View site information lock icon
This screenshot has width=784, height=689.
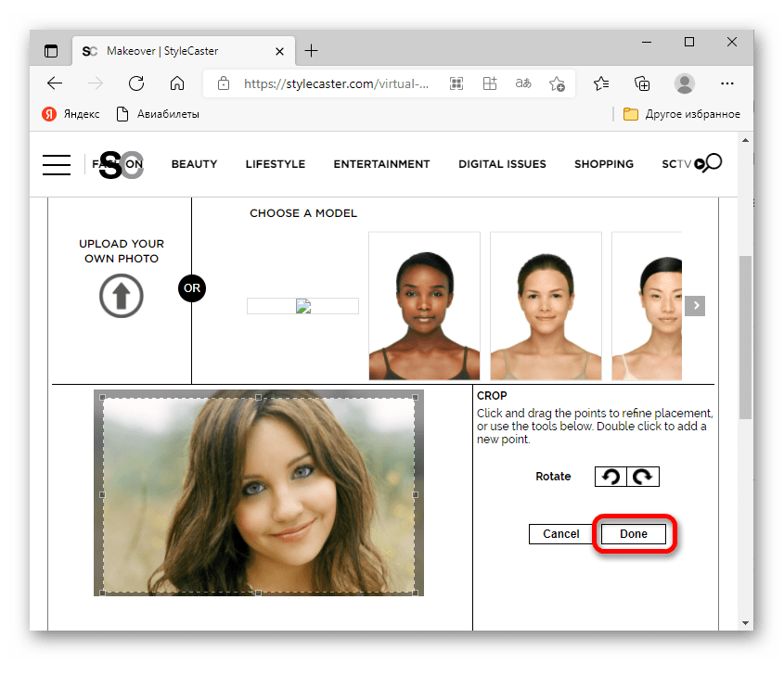224,83
